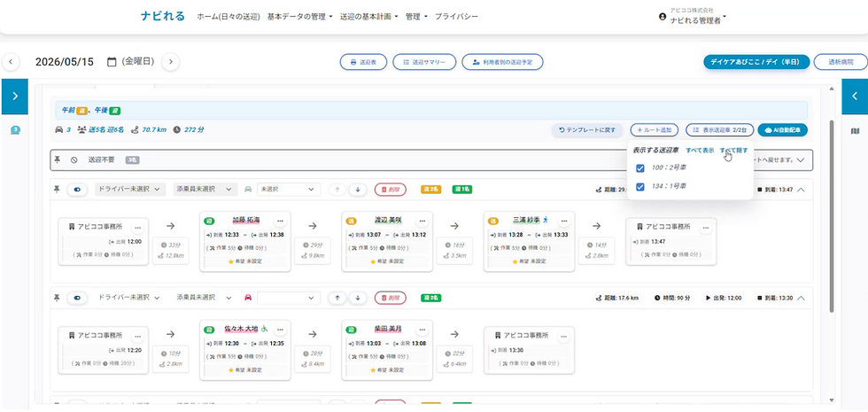
Task: Click テンプレートに戻す button
Action: [586, 130]
